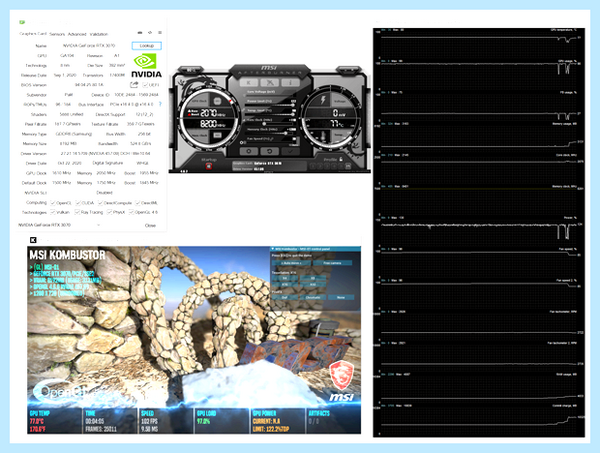Select Kombustor PostFX None button

[x=341, y=297]
